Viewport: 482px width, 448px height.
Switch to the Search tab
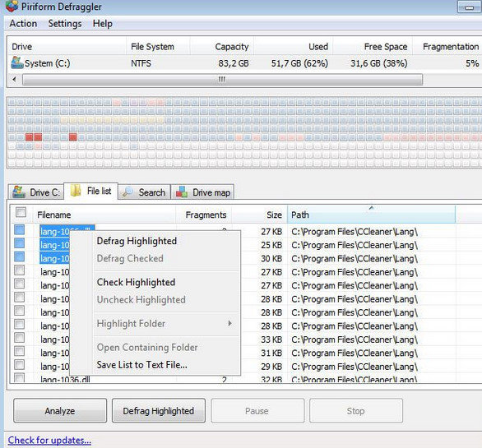(x=144, y=192)
